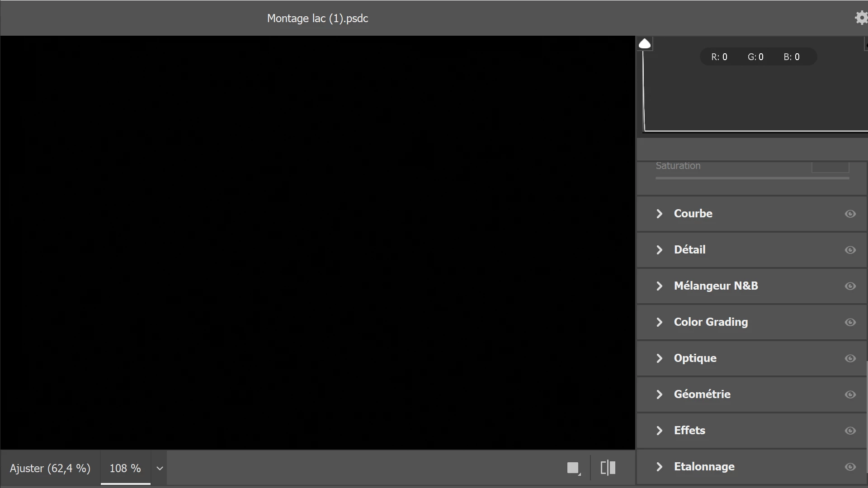Viewport: 868px width, 488px height.
Task: Select the 108 % zoom option
Action: pos(125,469)
